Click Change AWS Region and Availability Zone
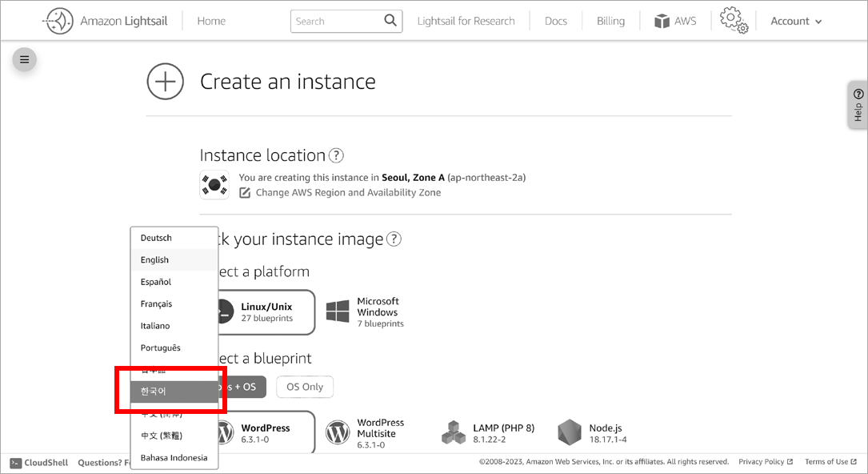 tap(348, 193)
